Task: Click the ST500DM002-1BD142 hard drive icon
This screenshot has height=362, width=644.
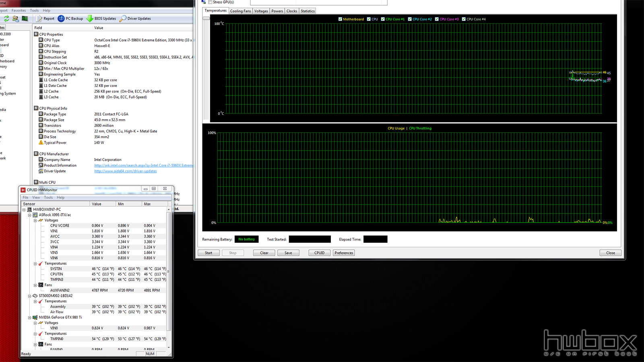Action: 35,296
